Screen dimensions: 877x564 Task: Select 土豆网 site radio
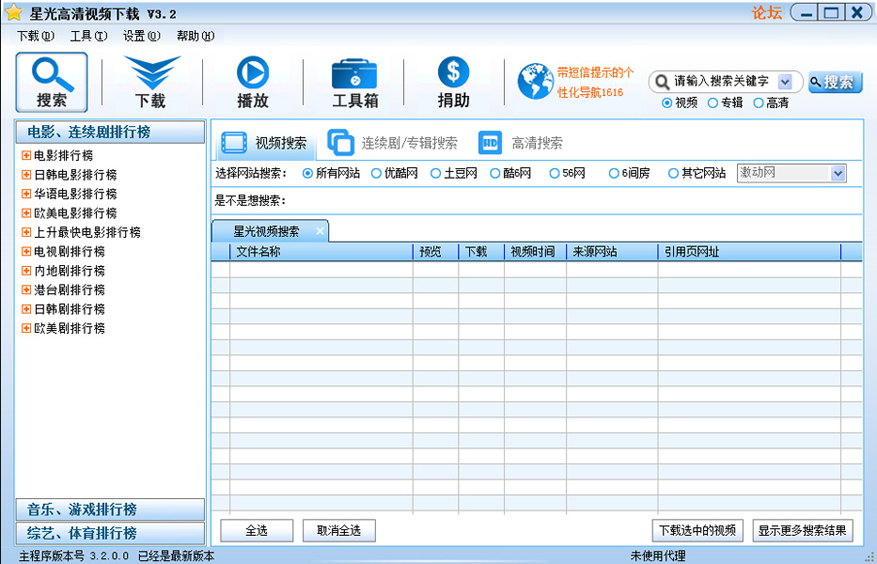click(436, 173)
